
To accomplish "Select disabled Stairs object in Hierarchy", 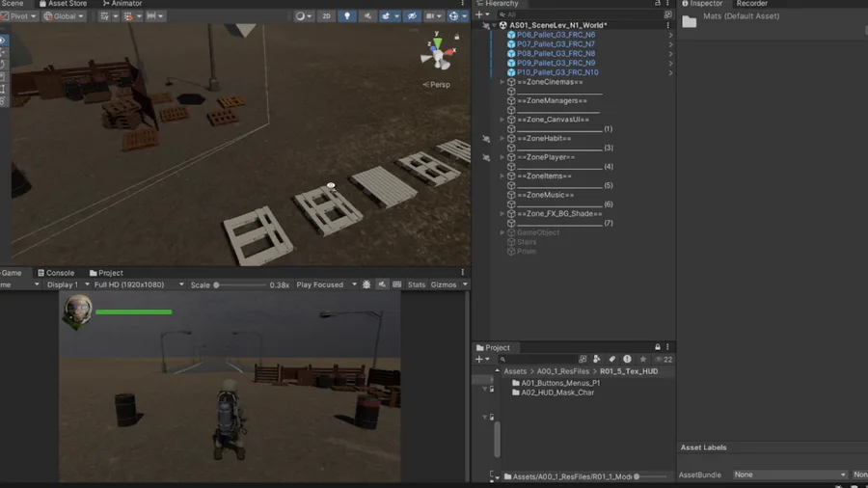I will click(x=527, y=242).
